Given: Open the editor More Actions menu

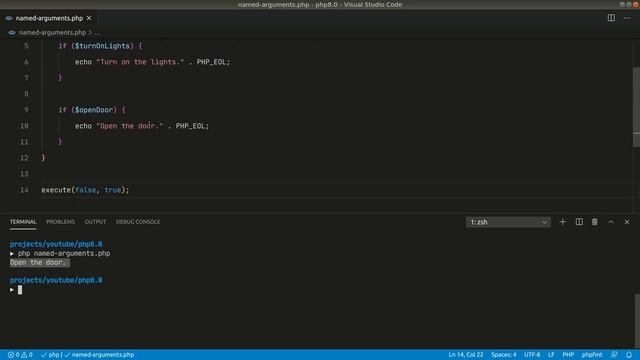Looking at the screenshot, I should pyautogui.click(x=627, y=18).
